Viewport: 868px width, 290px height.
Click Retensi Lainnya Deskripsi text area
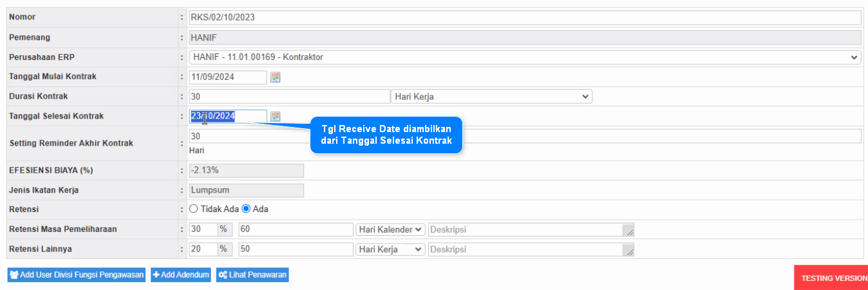click(531, 249)
